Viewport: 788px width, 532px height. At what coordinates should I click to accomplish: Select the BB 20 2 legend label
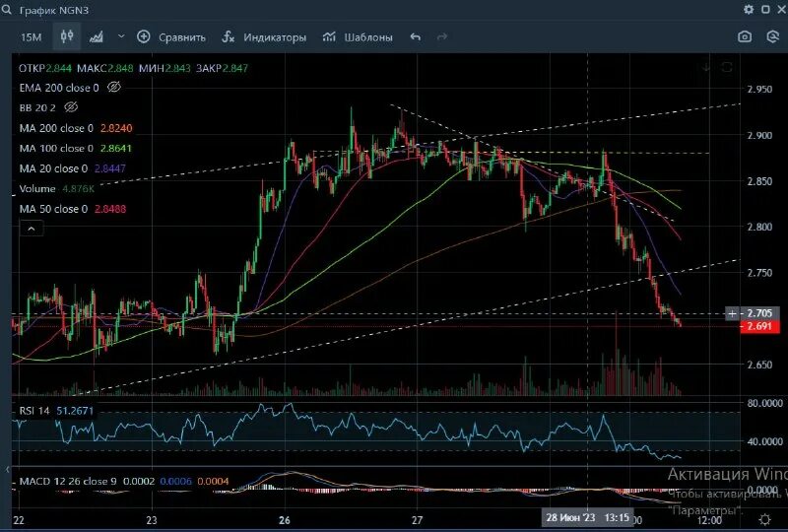pos(37,107)
